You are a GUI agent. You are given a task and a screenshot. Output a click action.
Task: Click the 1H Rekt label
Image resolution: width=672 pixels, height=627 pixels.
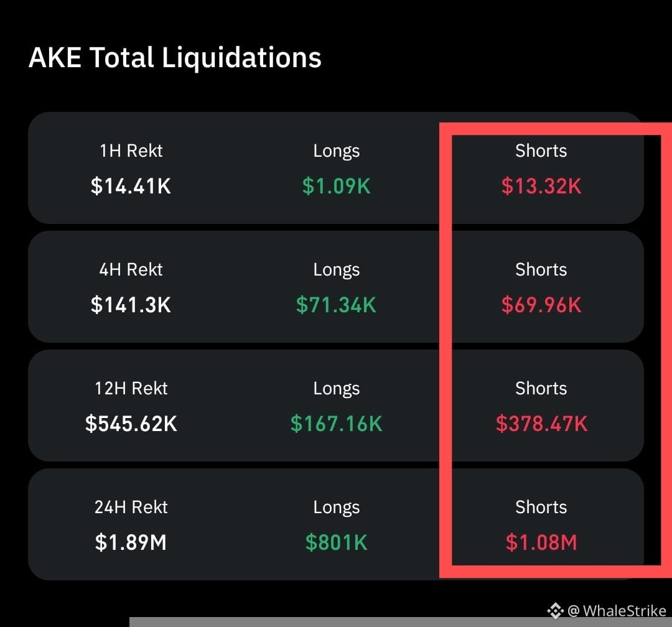pyautogui.click(x=131, y=151)
